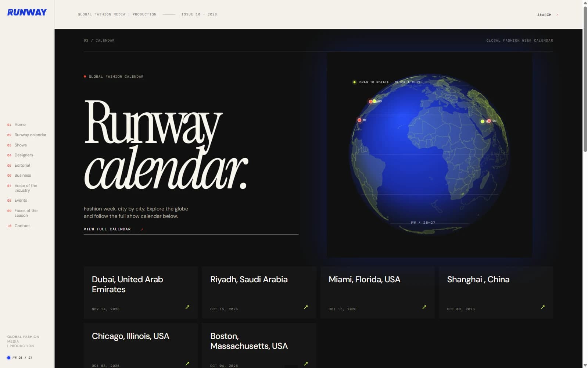This screenshot has width=588, height=368.
Task: Open the Designers section
Action: [24, 155]
